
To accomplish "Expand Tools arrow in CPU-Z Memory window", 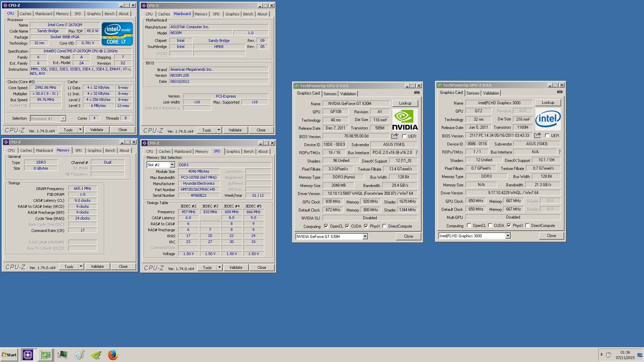I will (81, 267).
